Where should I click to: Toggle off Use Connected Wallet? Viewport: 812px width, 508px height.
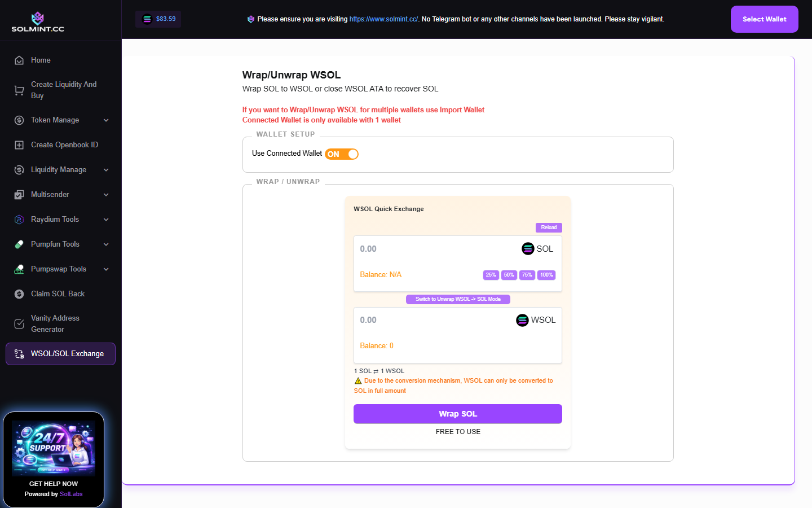coord(341,154)
